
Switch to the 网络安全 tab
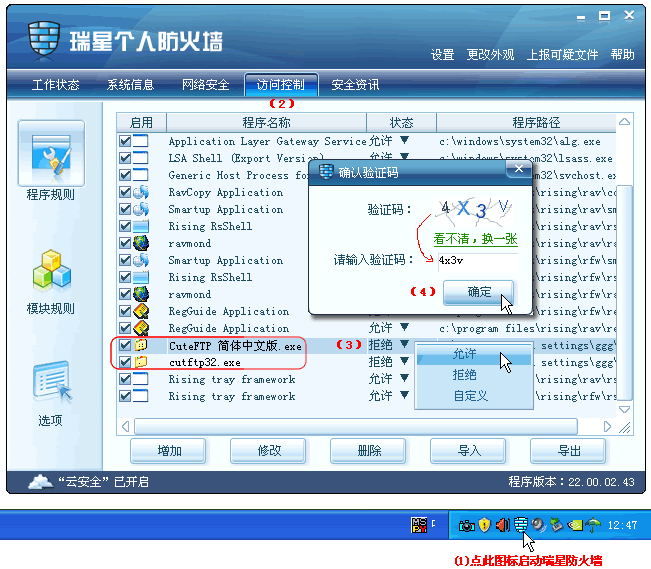tap(206, 85)
